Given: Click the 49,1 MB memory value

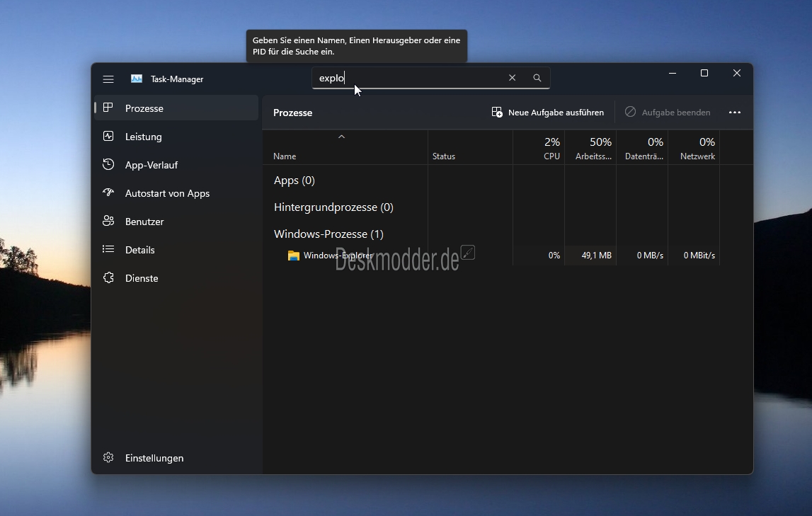Looking at the screenshot, I should [x=597, y=255].
